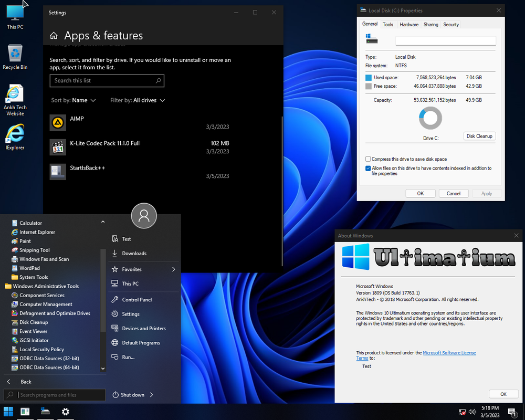Click the network status tray icon

click(463, 412)
